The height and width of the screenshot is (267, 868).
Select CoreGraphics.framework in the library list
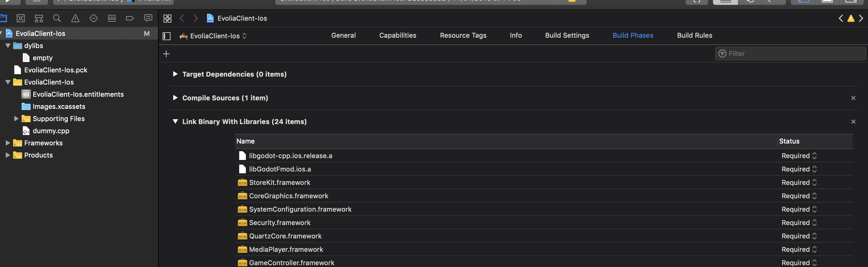[544, 196]
